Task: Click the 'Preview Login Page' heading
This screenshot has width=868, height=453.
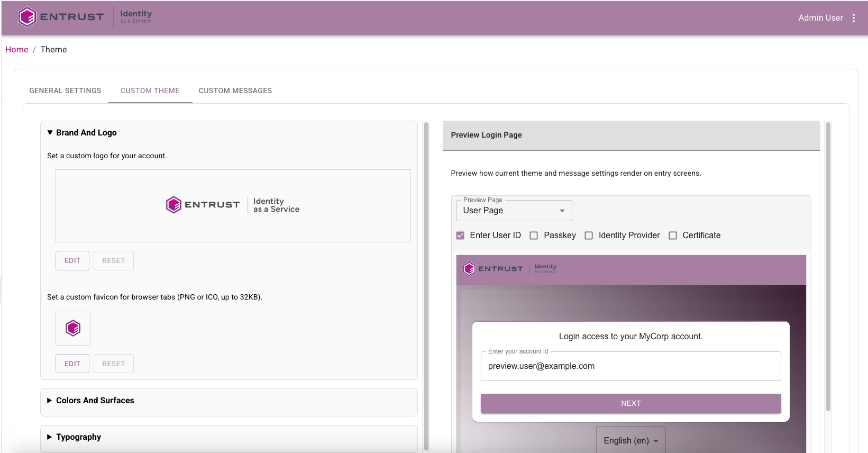Action: (x=487, y=135)
